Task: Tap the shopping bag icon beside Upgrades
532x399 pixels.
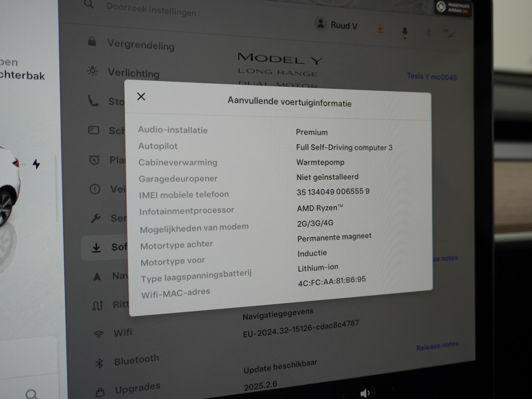Action: pos(100,392)
